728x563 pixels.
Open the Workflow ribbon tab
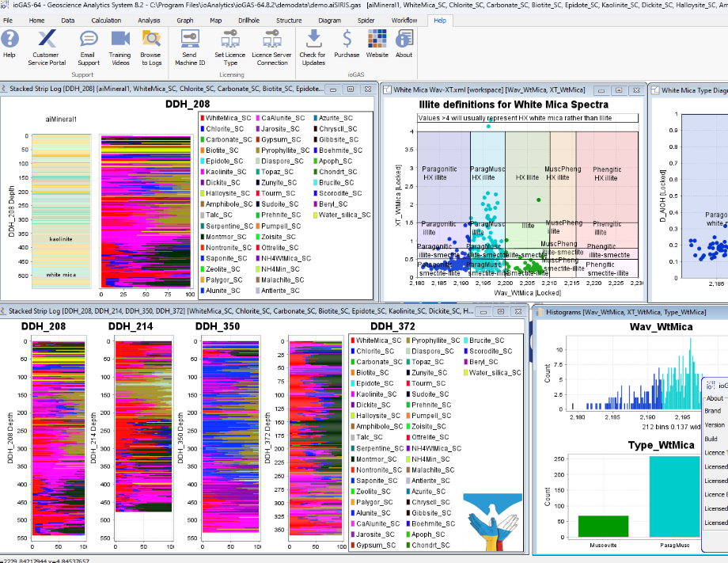404,21
